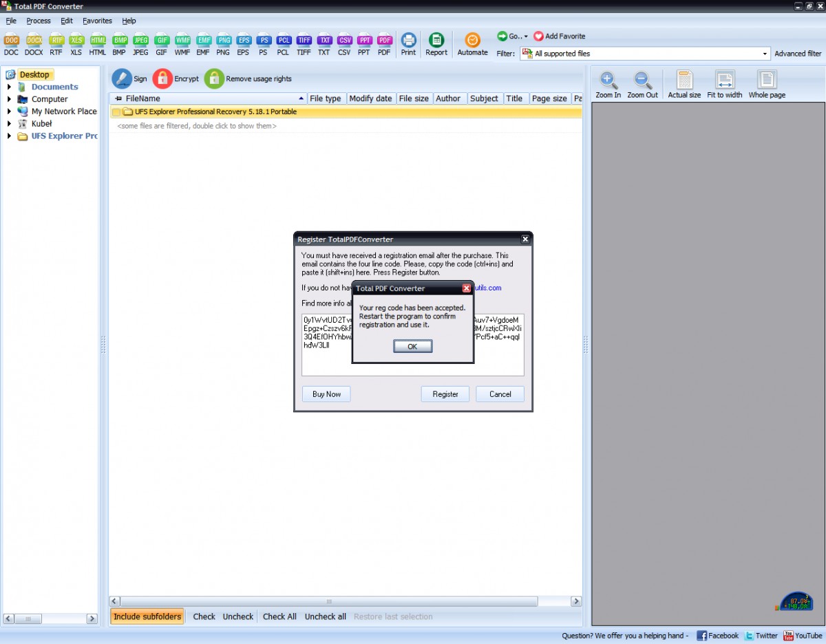Open the Report tool

436,41
